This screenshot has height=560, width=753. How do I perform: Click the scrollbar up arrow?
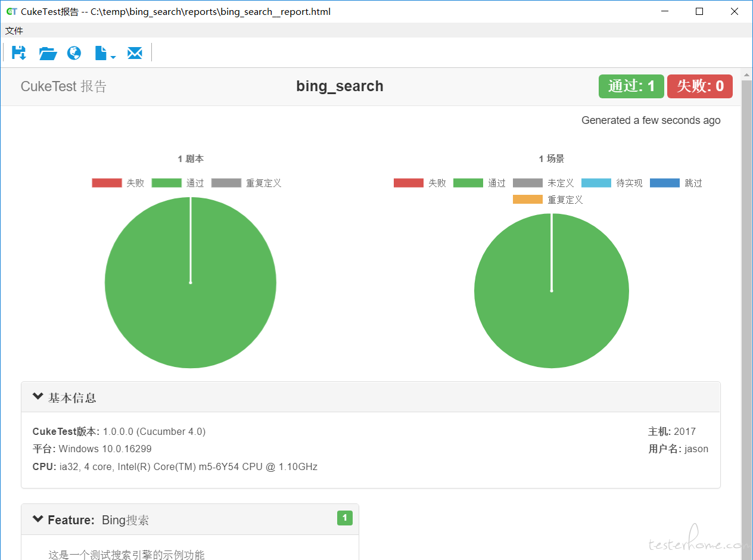coord(747,74)
